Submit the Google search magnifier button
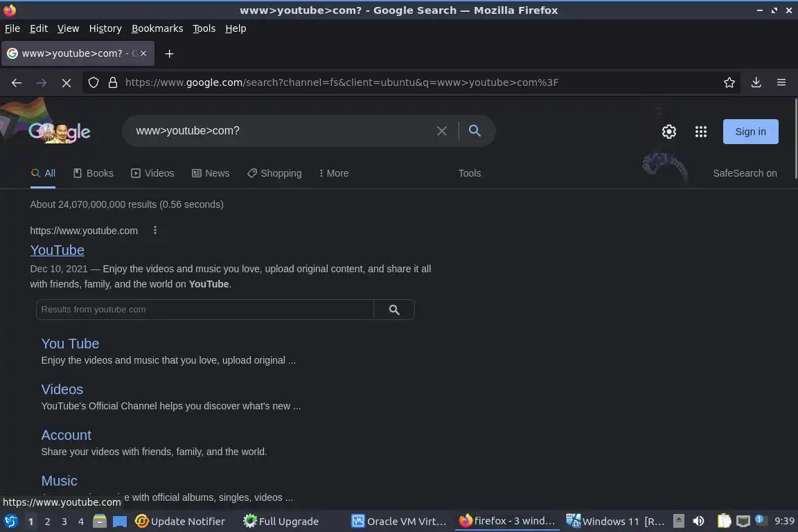The height and width of the screenshot is (532, 798). pyautogui.click(x=475, y=131)
